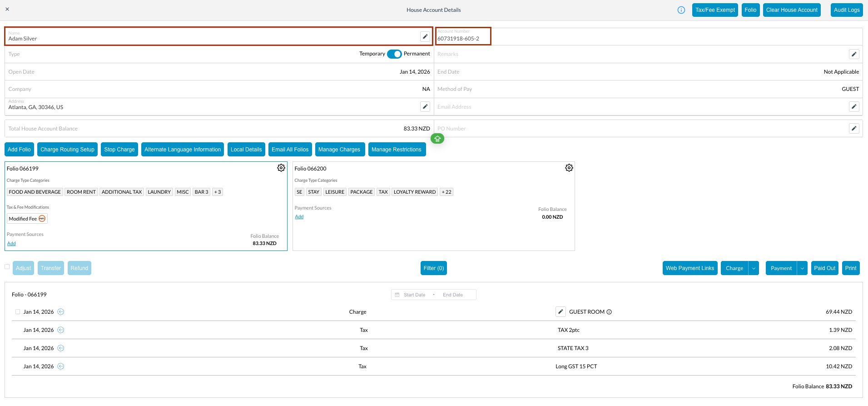Edit the PO Number via pencil icon
This screenshot has height=406, width=868.
click(854, 129)
